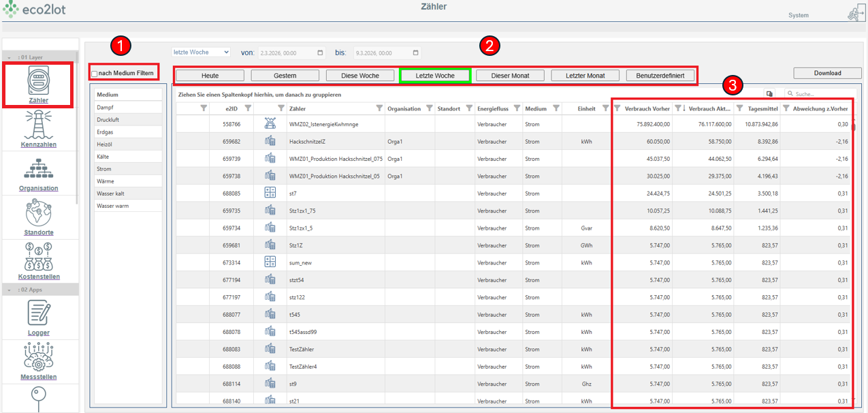Select the Standorte globe icon

click(39, 212)
